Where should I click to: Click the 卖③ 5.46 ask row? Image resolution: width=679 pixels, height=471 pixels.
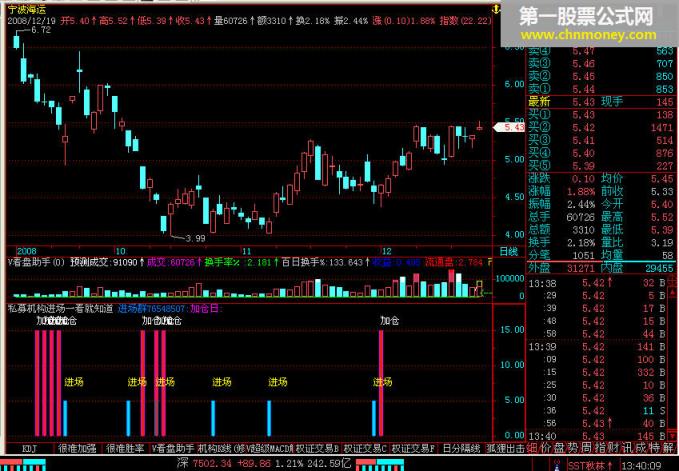[601, 63]
